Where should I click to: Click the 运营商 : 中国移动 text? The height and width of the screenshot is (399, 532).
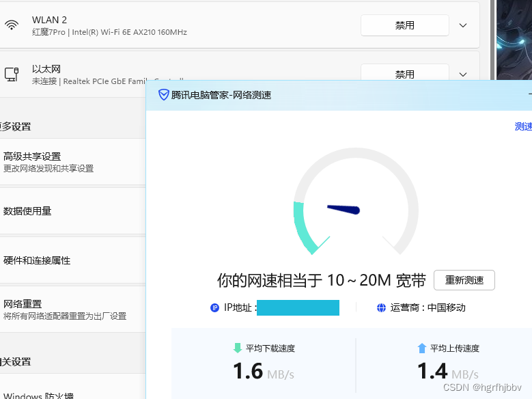pos(428,307)
